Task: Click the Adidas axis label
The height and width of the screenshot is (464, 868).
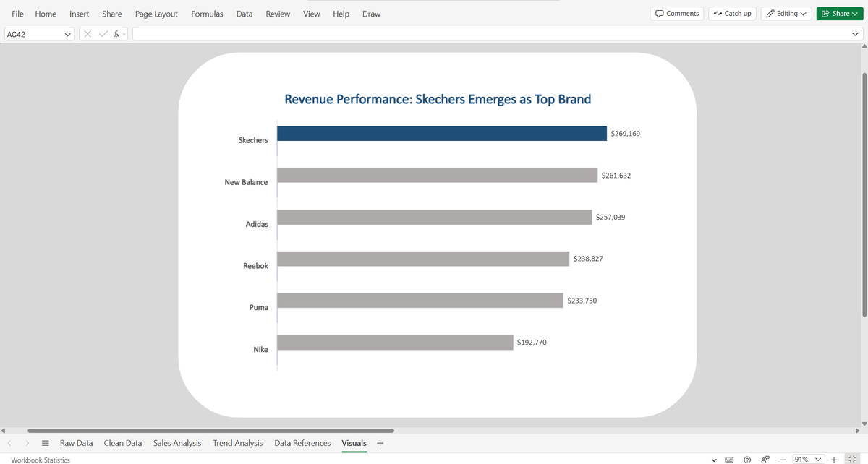Action: pyautogui.click(x=257, y=224)
